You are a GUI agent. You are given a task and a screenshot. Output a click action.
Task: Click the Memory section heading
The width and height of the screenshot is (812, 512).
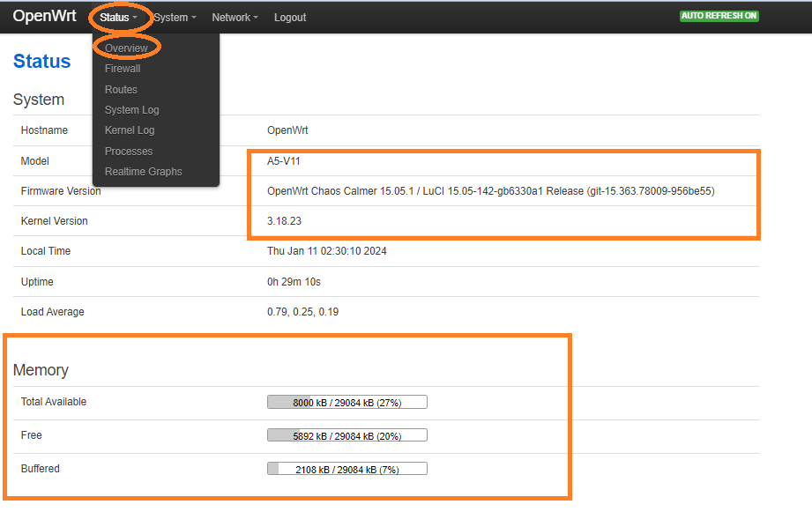(41, 370)
